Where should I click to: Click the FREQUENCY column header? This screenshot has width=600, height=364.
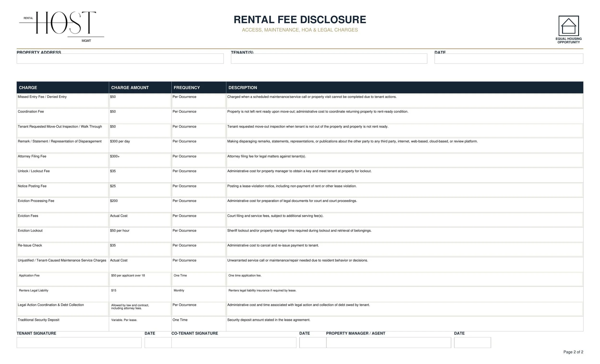point(199,88)
